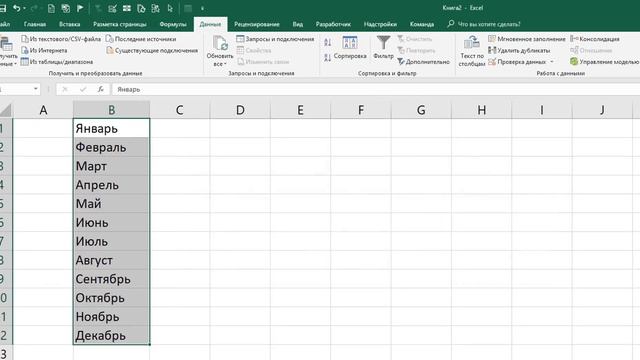Open the Надстройки tab

(x=380, y=24)
